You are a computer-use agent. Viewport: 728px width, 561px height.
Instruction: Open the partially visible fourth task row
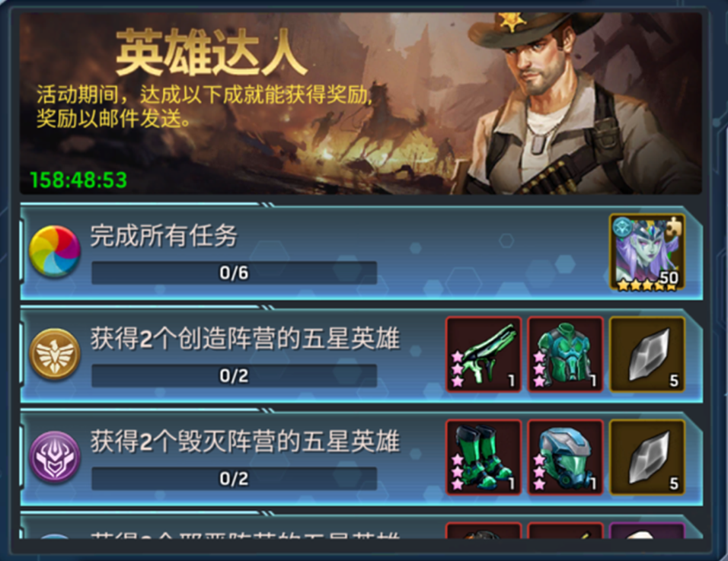tap(361, 527)
